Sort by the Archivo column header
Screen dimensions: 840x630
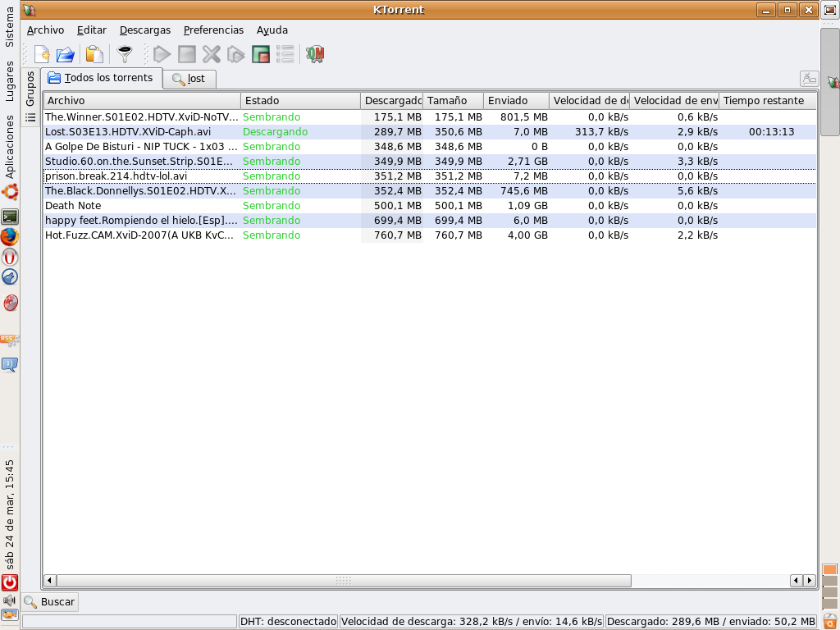(142, 100)
